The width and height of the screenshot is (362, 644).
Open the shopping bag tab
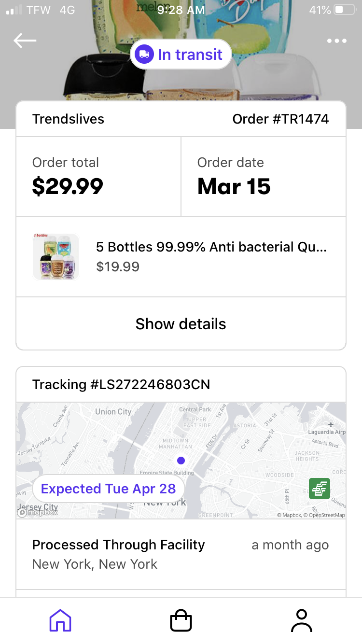click(181, 620)
